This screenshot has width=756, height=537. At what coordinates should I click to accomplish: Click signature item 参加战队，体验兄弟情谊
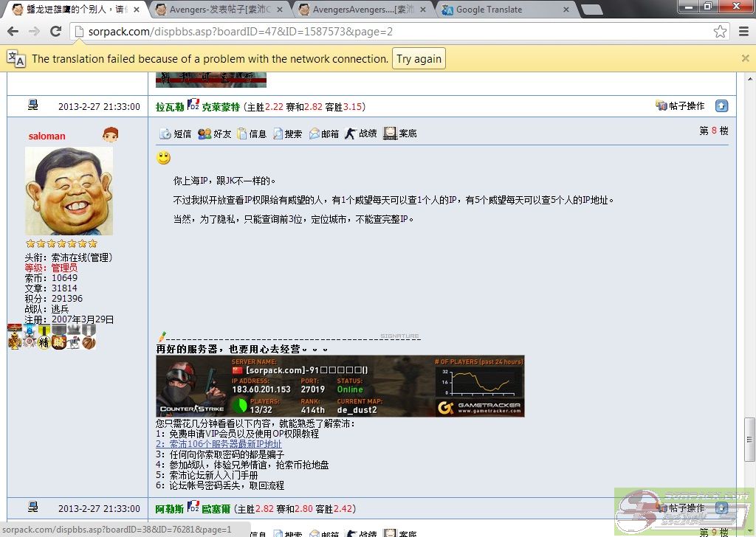(x=242, y=465)
